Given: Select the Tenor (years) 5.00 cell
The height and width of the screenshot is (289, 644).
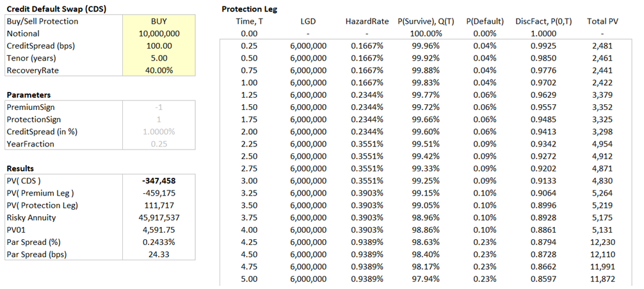Looking at the screenshot, I should pyautogui.click(x=159, y=58).
